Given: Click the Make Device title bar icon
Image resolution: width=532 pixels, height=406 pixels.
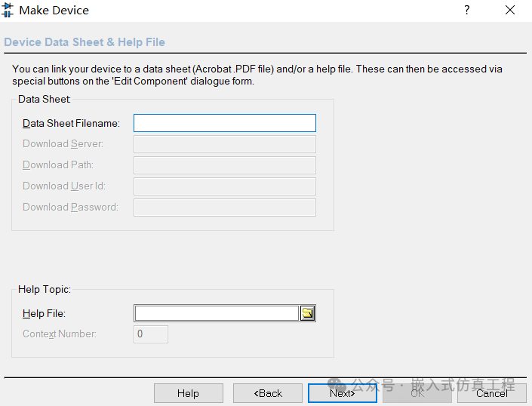Looking at the screenshot, I should [x=7, y=10].
